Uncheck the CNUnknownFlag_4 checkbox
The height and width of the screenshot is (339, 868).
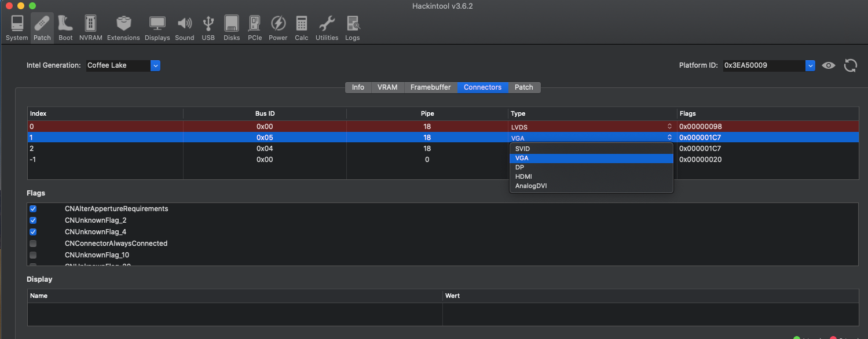tap(33, 232)
